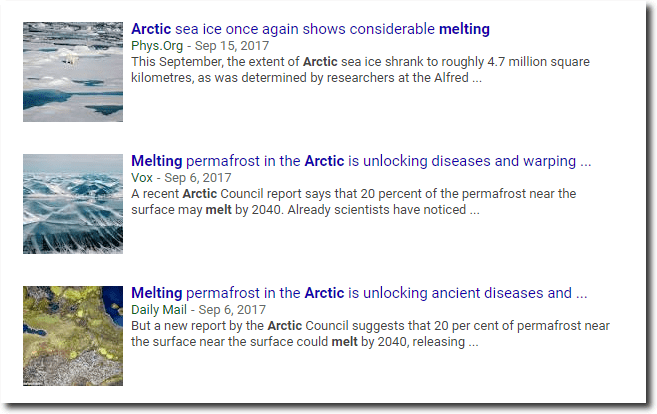Click bold 'melt' in the Daily Mail snippet

[x=345, y=341]
